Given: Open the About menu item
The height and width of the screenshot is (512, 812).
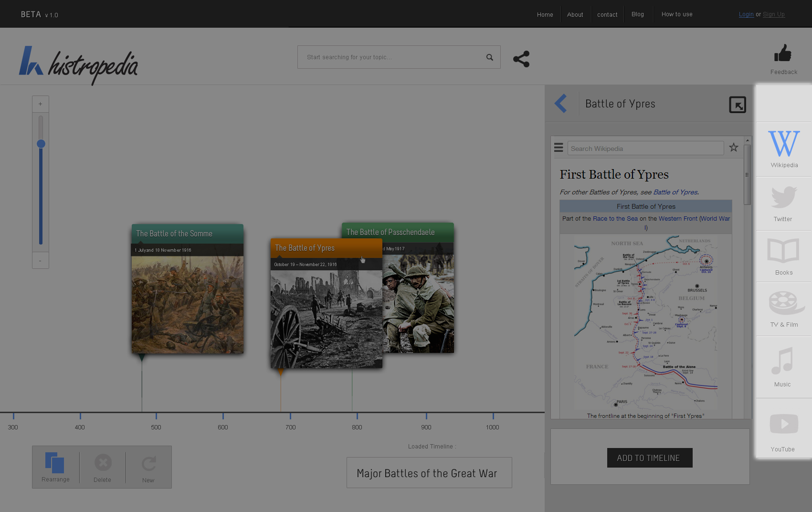Looking at the screenshot, I should 575,14.
